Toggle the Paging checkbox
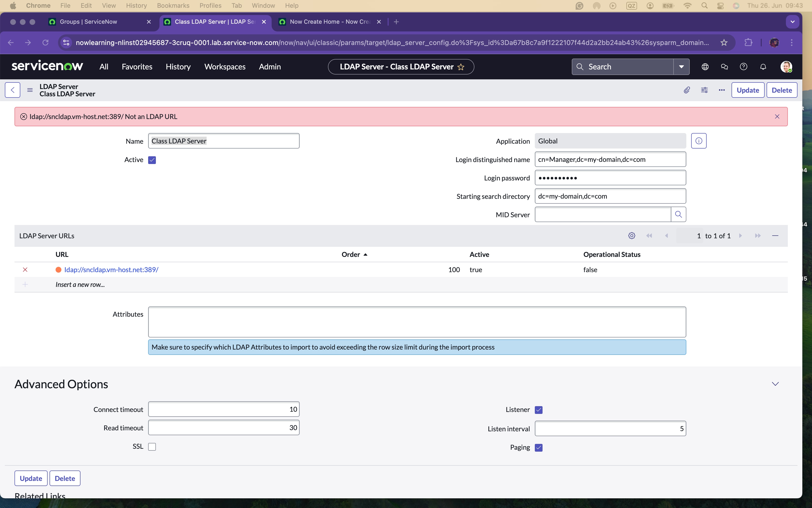 point(538,448)
